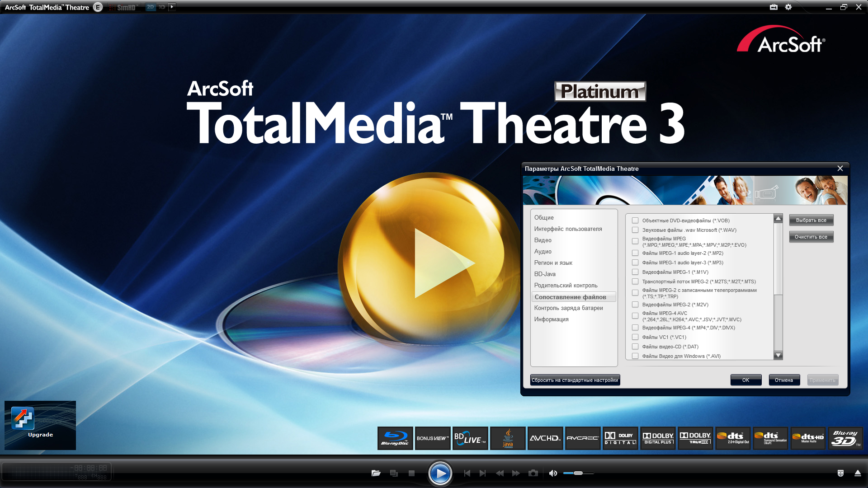Expand the 3D mode arrow dropdown
The height and width of the screenshot is (488, 868).
172,7
